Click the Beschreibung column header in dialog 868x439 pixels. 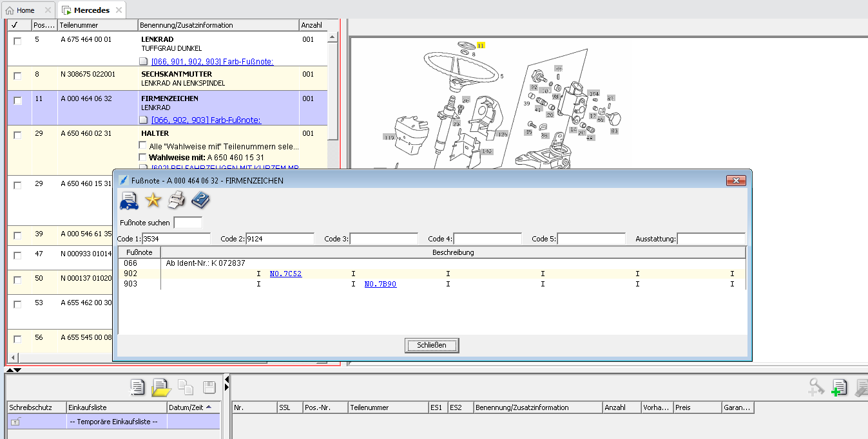point(453,252)
